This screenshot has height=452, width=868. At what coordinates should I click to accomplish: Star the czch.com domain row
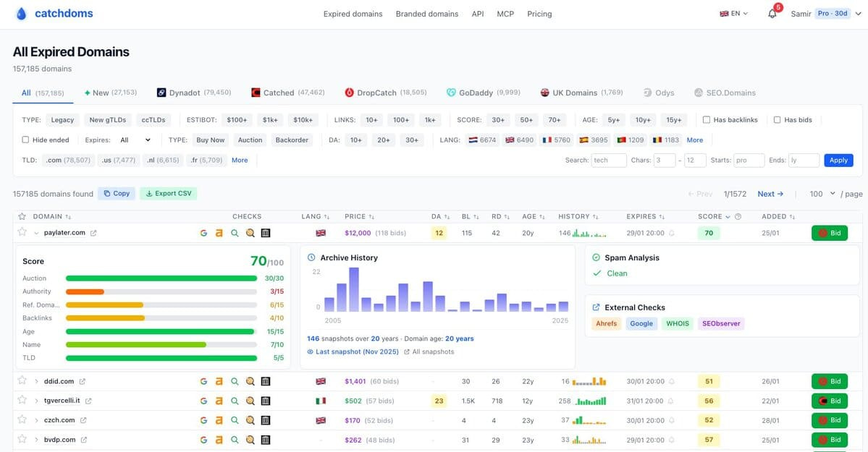(22, 419)
